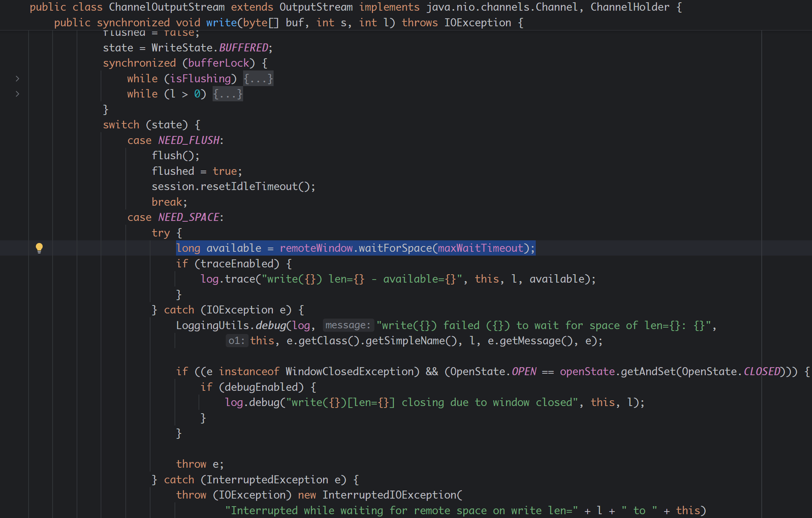Click the waitForSpace method call
The width and height of the screenshot is (812, 518).
tap(395, 248)
